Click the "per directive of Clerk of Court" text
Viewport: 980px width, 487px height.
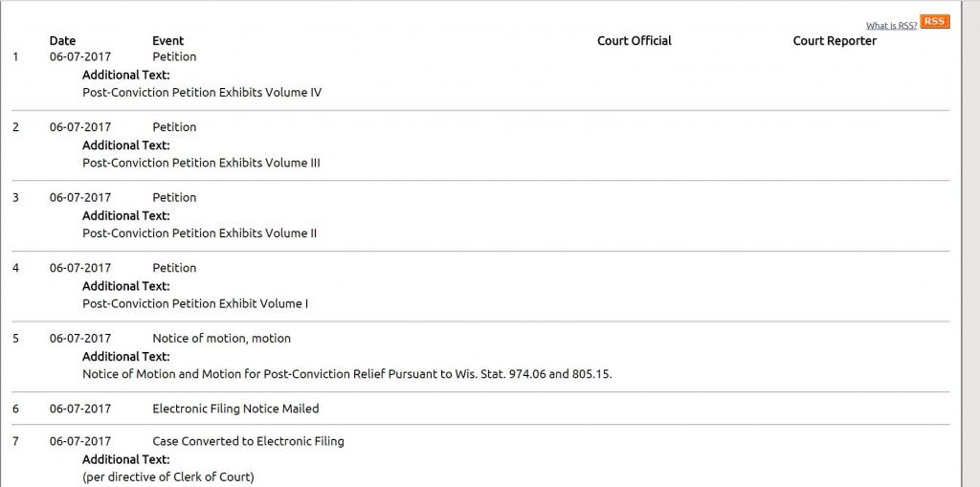coord(168,476)
